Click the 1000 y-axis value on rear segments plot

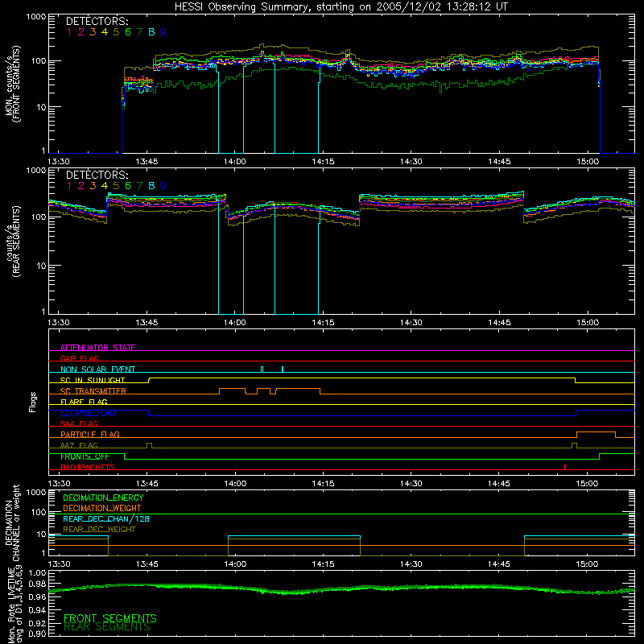click(x=36, y=171)
